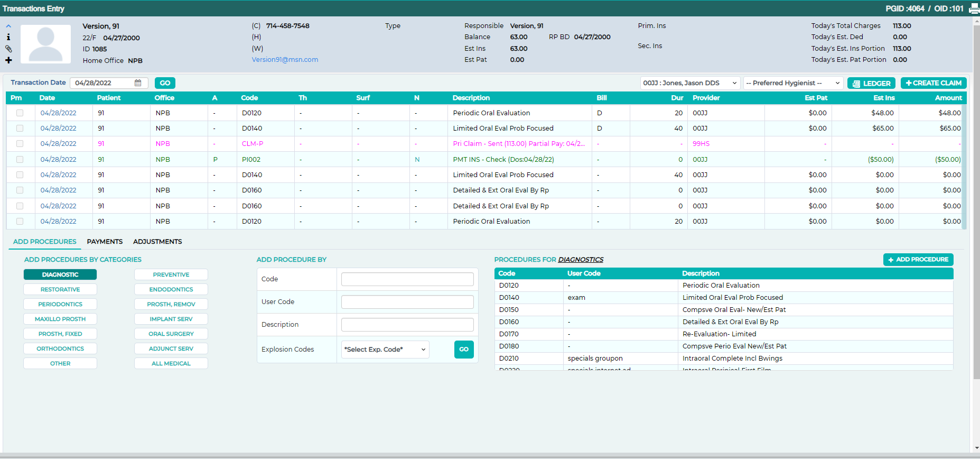
Task: Open the Select Exp. Code dropdown
Action: point(385,350)
